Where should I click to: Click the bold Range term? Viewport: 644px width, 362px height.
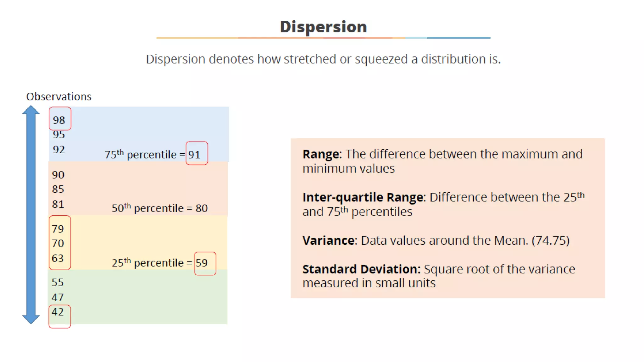321,154
